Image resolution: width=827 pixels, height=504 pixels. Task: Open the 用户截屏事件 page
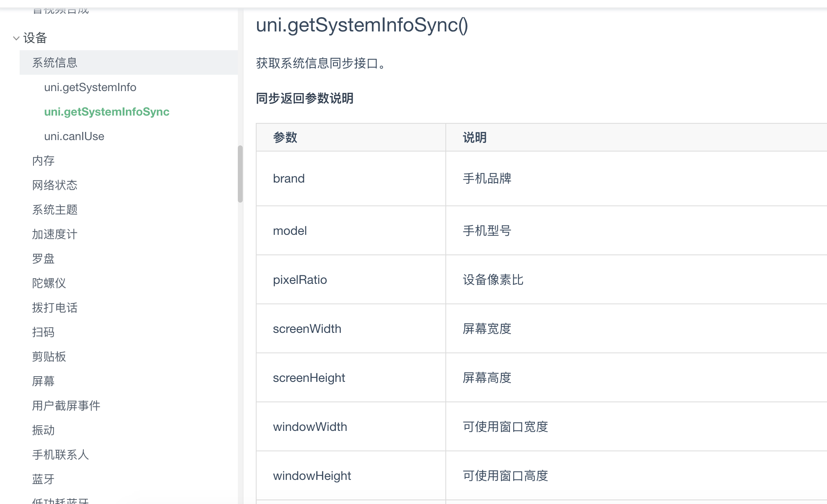(67, 406)
